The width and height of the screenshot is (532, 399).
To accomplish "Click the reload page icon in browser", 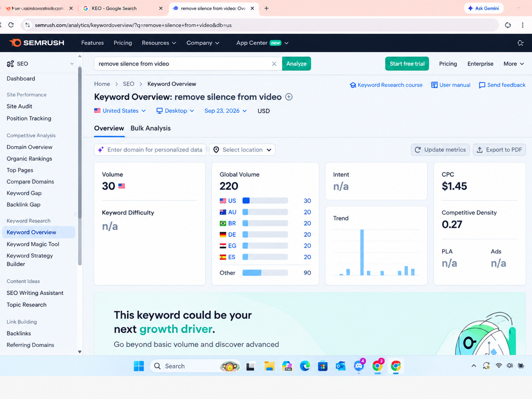I will tap(11, 25).
